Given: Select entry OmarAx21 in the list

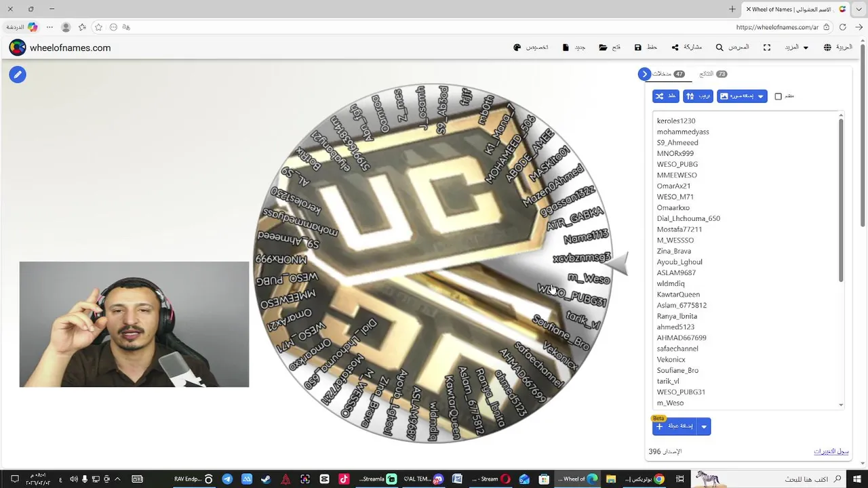Looking at the screenshot, I should click(x=674, y=186).
